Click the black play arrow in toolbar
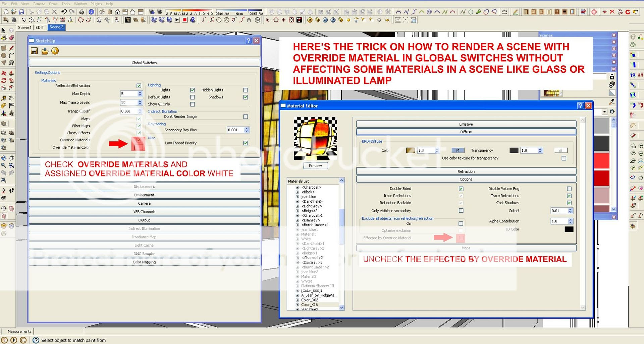 pyautogui.click(x=177, y=20)
